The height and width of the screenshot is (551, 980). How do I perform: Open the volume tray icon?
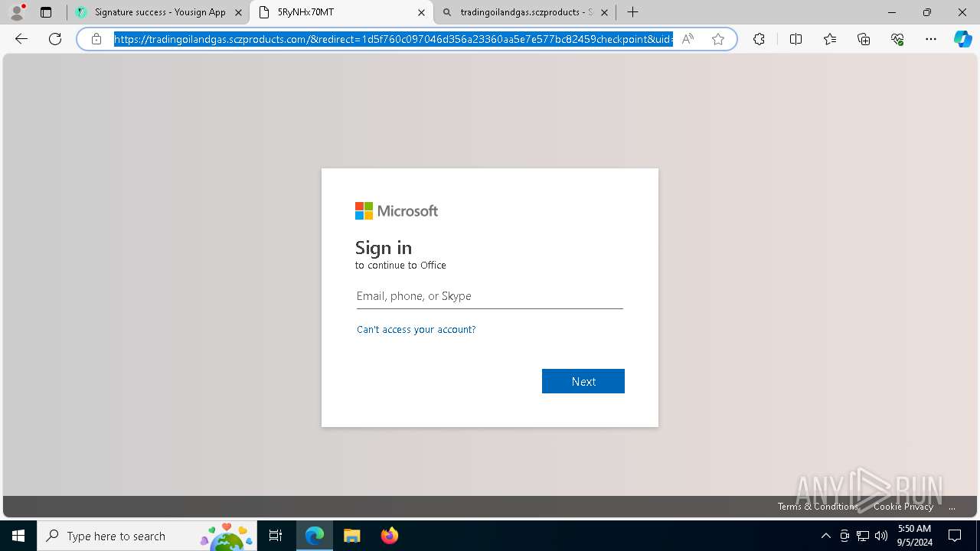tap(880, 536)
